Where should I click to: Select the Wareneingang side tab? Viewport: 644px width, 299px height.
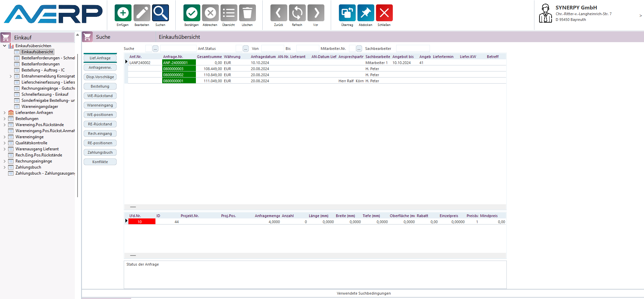pyautogui.click(x=100, y=105)
